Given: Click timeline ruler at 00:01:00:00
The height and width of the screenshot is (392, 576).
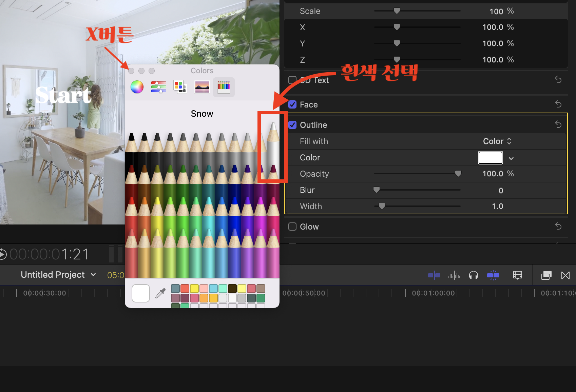Looking at the screenshot, I should [x=433, y=293].
